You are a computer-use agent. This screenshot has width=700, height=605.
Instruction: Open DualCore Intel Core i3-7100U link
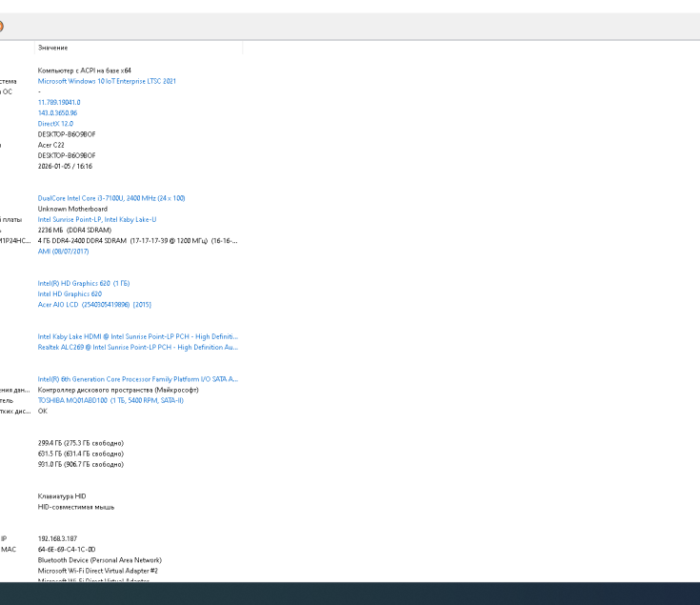110,198
